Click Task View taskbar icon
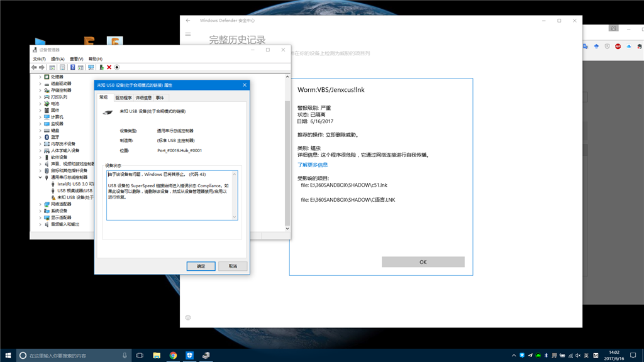The width and height of the screenshot is (644, 362). [140, 356]
